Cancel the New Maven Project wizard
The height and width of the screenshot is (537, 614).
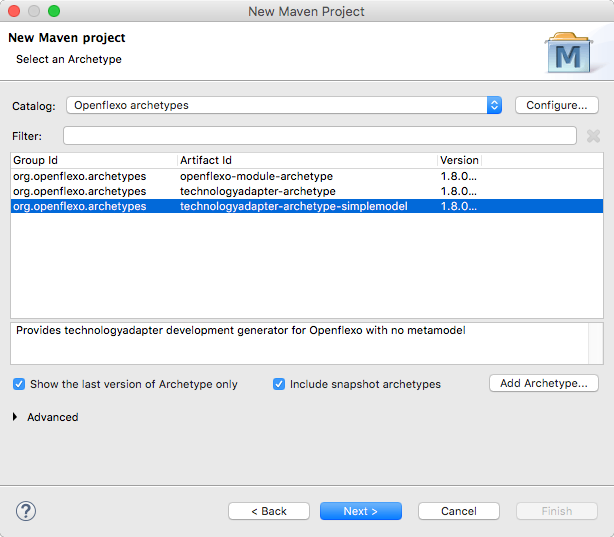pyautogui.click(x=459, y=511)
